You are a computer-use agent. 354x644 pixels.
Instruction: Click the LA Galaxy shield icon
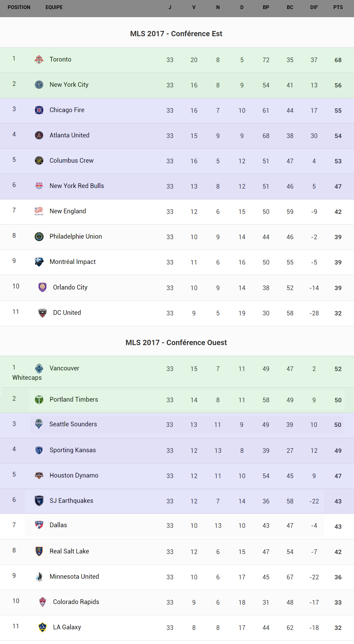pos(42,627)
